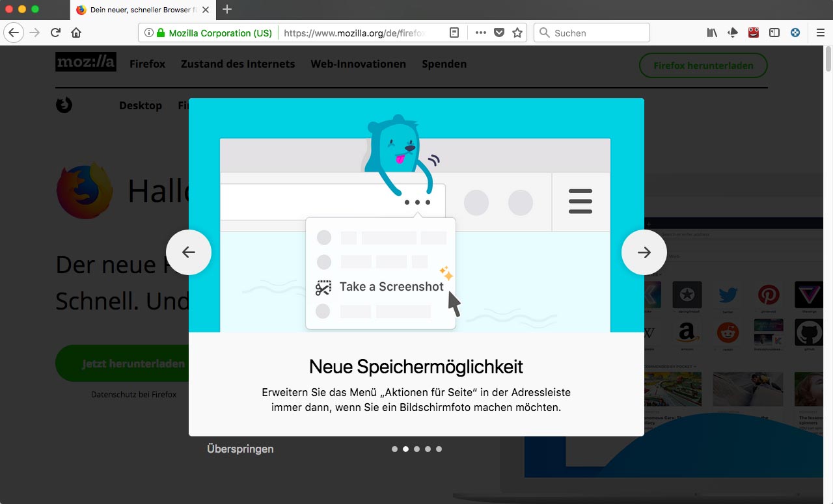Viewport: 833px width, 504px height.
Task: Go to previous onboarding tour slide
Action: click(x=189, y=252)
